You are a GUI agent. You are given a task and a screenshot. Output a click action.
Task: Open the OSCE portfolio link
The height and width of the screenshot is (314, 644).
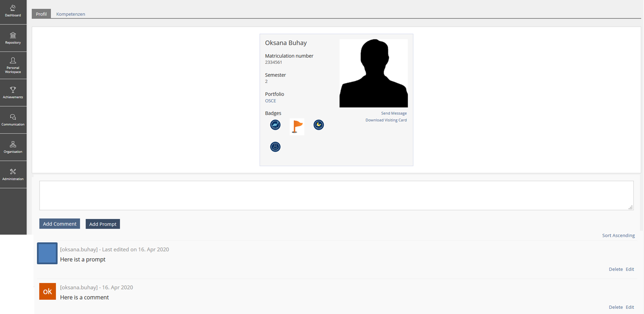pos(271,101)
